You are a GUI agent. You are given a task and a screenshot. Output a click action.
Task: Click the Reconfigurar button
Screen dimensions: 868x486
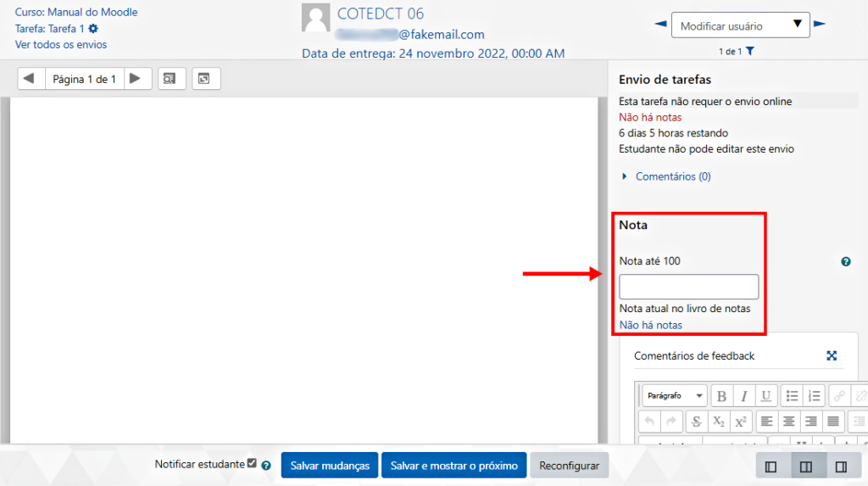coord(569,466)
